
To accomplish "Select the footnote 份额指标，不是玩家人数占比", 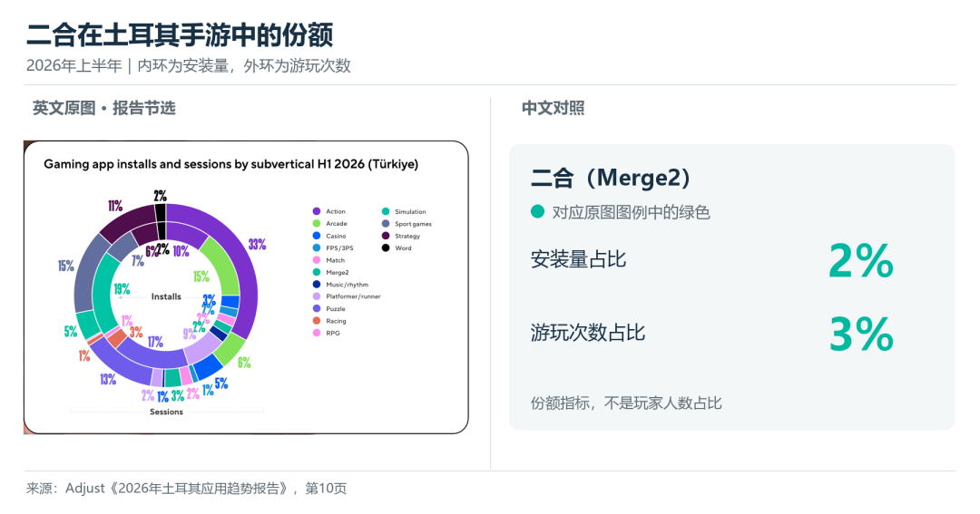I will point(626,402).
